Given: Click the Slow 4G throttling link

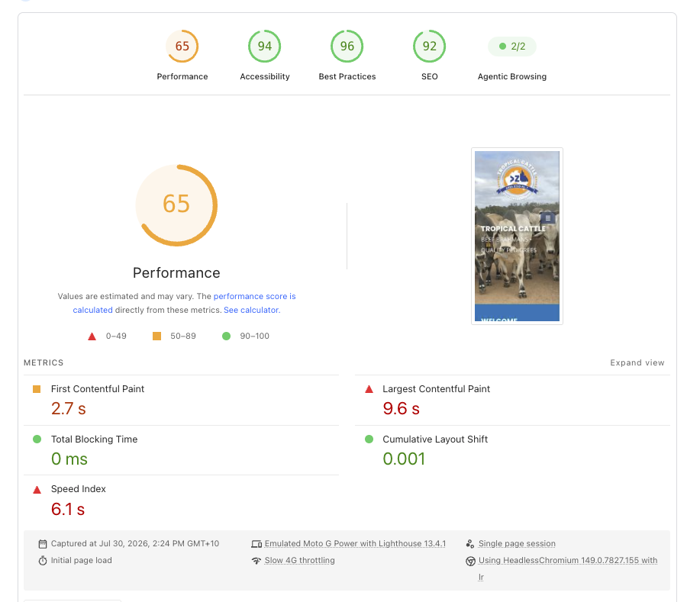Looking at the screenshot, I should (299, 561).
